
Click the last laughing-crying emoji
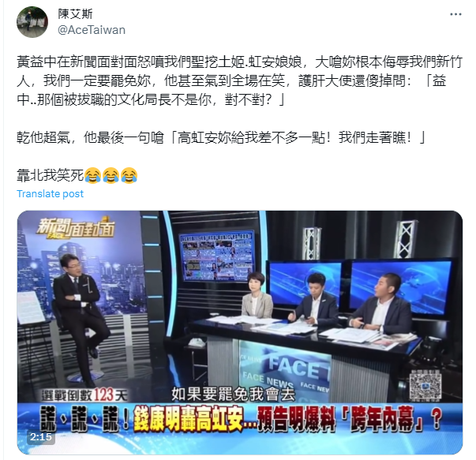tap(129, 175)
